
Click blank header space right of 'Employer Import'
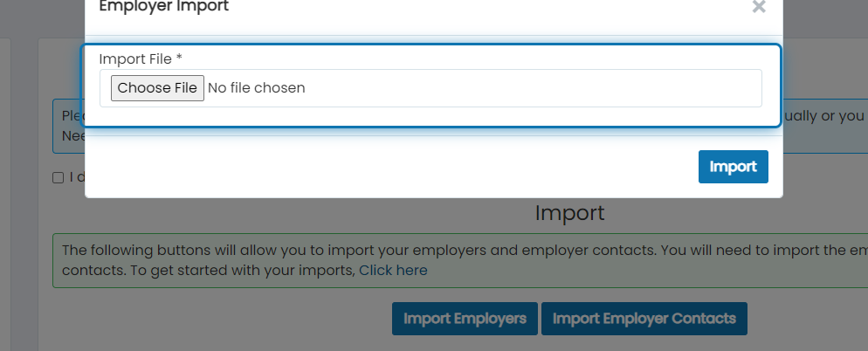click(x=487, y=7)
